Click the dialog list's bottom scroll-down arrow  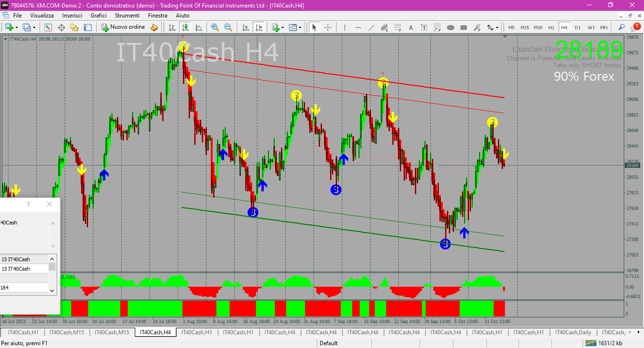click(x=52, y=291)
